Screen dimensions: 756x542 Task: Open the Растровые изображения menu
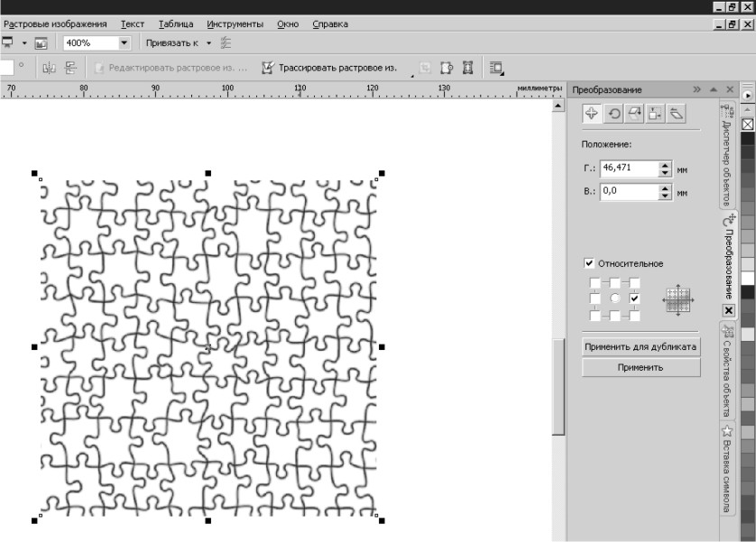tap(55, 24)
